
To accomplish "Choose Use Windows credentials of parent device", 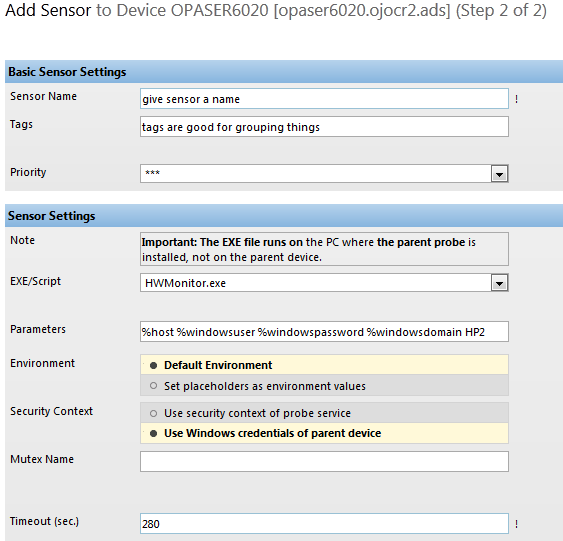I will 153,433.
